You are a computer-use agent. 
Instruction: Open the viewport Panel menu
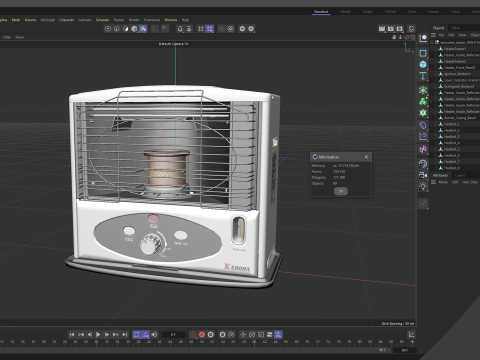(x=20, y=37)
